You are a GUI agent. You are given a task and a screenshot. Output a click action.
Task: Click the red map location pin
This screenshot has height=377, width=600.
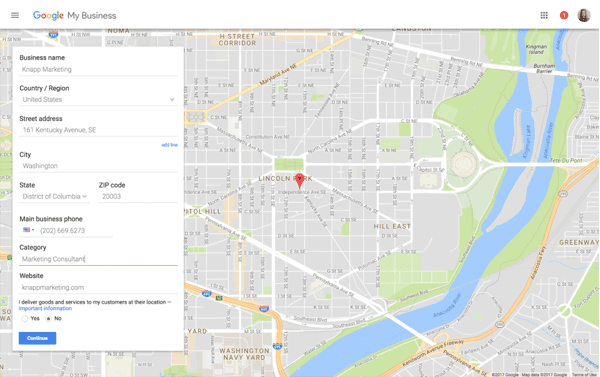coord(300,181)
